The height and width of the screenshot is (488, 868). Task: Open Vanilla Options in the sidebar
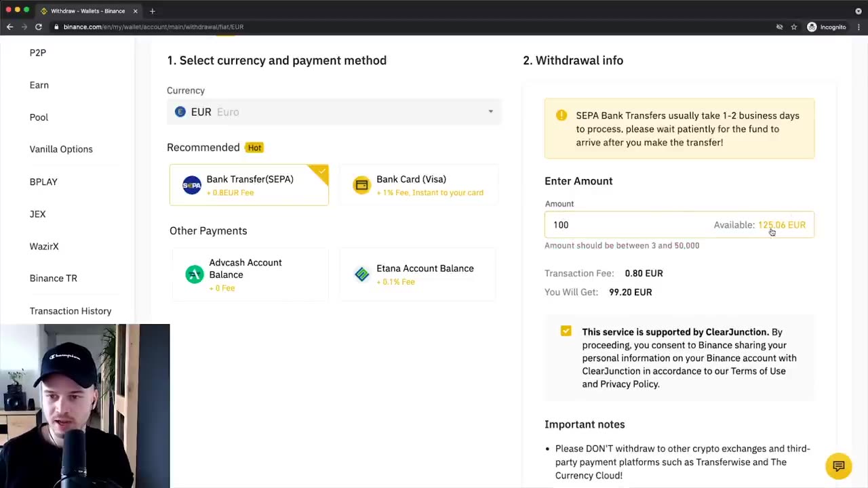[x=61, y=149]
